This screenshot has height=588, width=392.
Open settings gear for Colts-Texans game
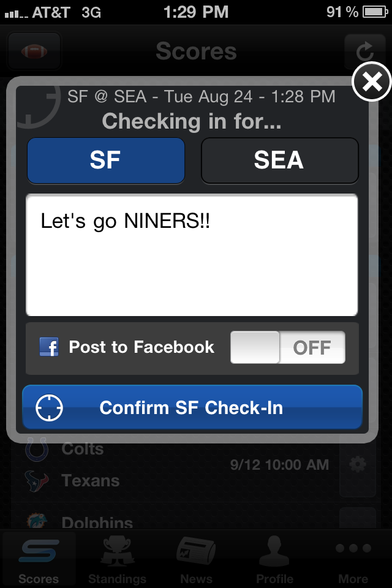point(357,465)
